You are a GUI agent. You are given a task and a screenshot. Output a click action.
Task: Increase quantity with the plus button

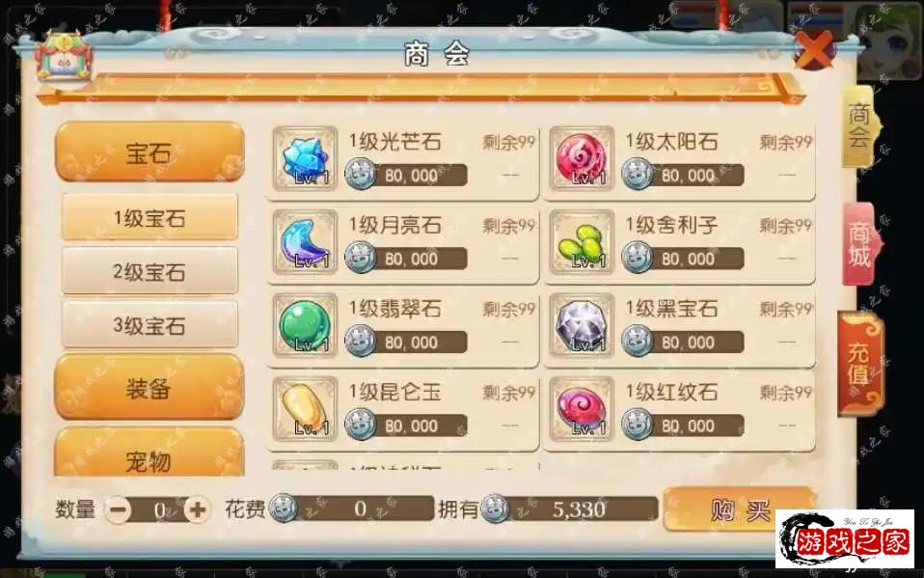198,509
